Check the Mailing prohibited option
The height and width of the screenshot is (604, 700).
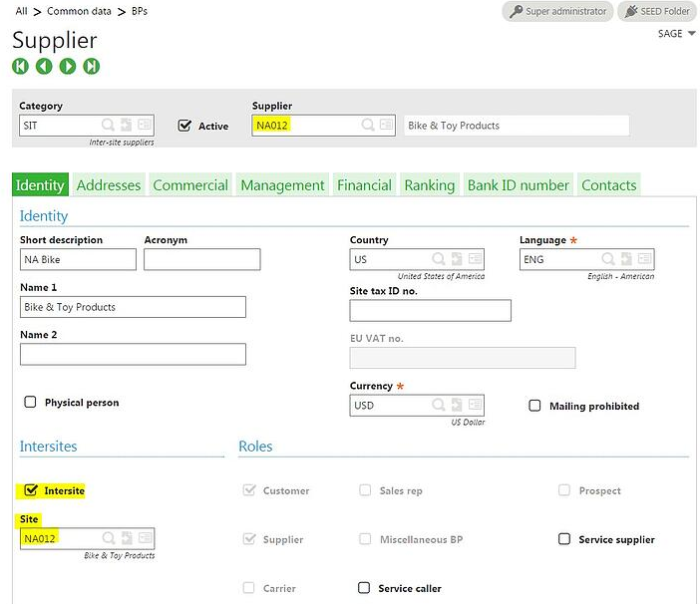point(535,406)
